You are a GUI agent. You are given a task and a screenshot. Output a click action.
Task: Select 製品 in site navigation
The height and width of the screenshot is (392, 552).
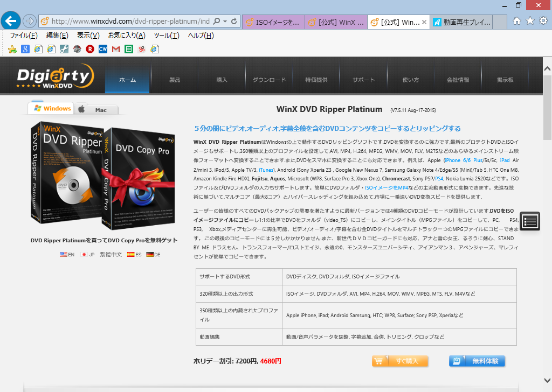pos(175,80)
